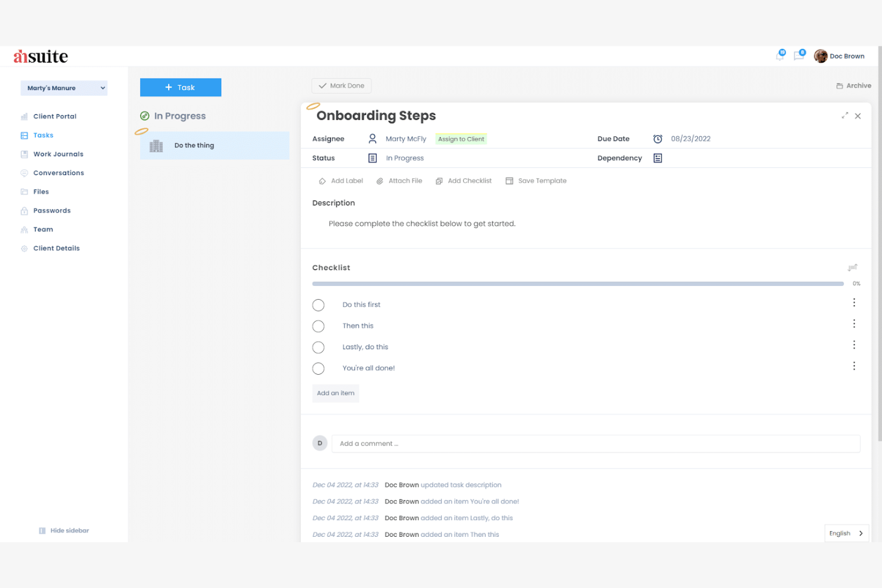Screen dimensions: 882x588
Task: Check off the 'Do this first' item
Action: (318, 304)
